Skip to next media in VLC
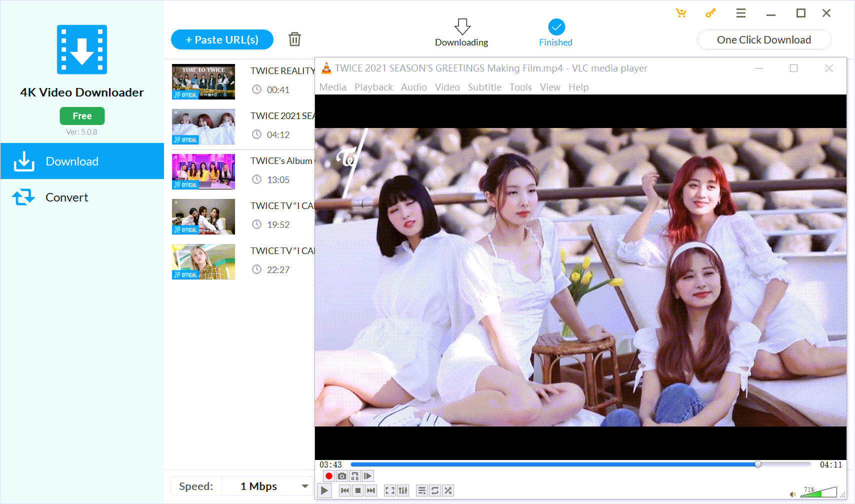The image size is (855, 504). tap(371, 490)
